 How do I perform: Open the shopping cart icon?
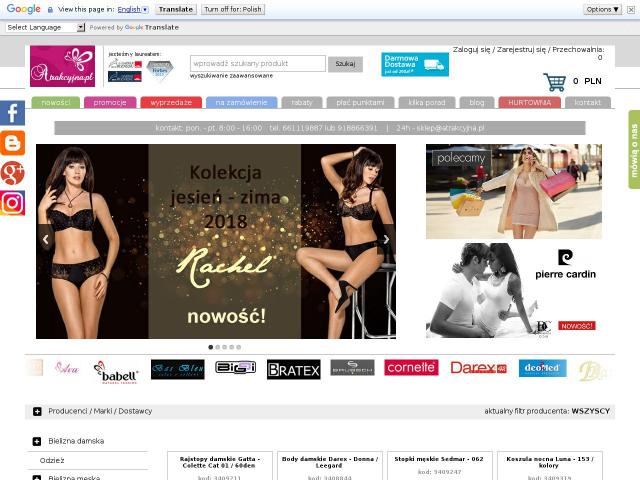click(x=554, y=82)
